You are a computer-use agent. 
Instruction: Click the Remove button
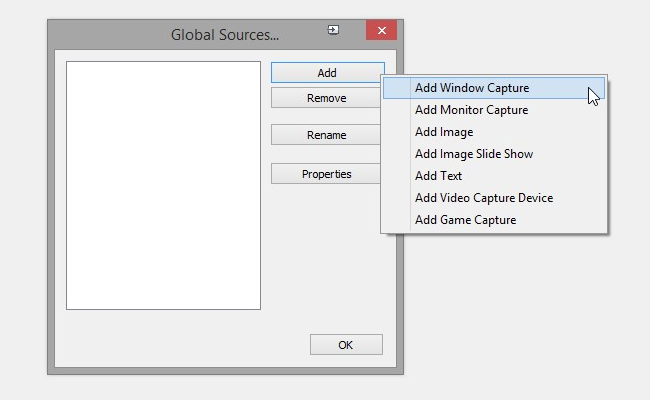pos(326,98)
